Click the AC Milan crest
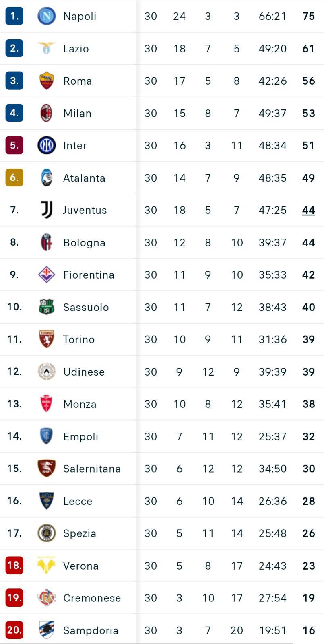Image resolution: width=324 pixels, height=644 pixels. click(x=46, y=113)
